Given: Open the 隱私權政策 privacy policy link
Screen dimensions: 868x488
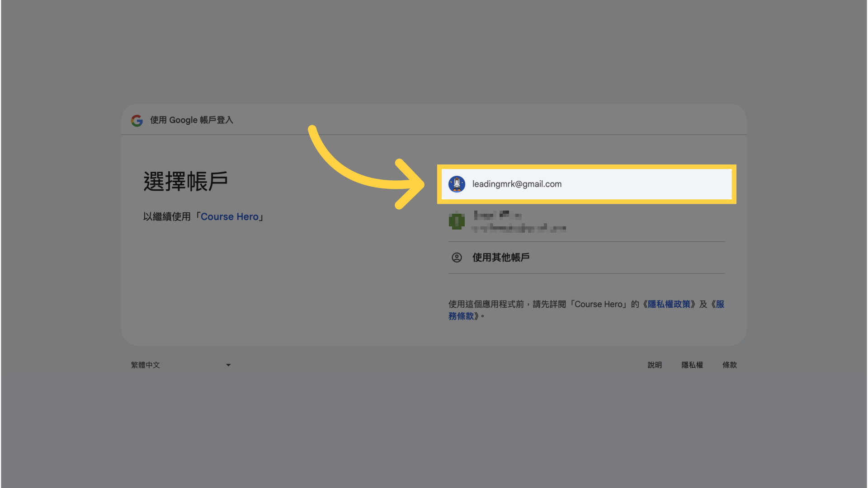Looking at the screenshot, I should (669, 304).
